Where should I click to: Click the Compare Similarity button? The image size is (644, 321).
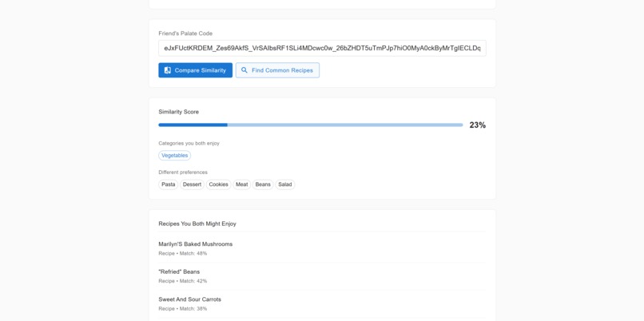195,70
